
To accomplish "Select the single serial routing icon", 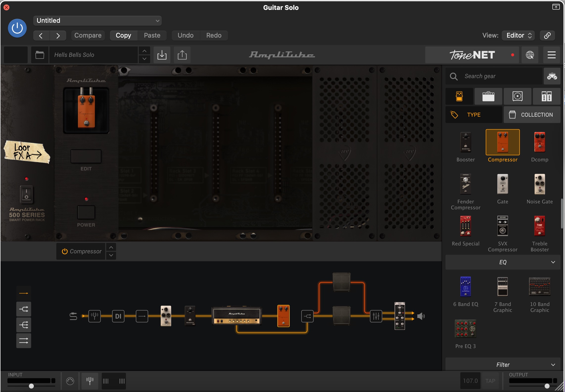I will point(24,293).
